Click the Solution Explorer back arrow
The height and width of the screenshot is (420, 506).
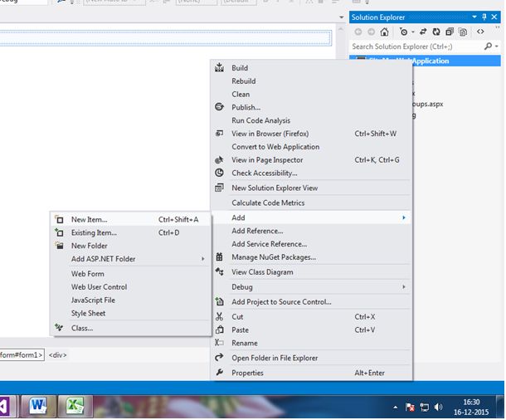tap(358, 32)
